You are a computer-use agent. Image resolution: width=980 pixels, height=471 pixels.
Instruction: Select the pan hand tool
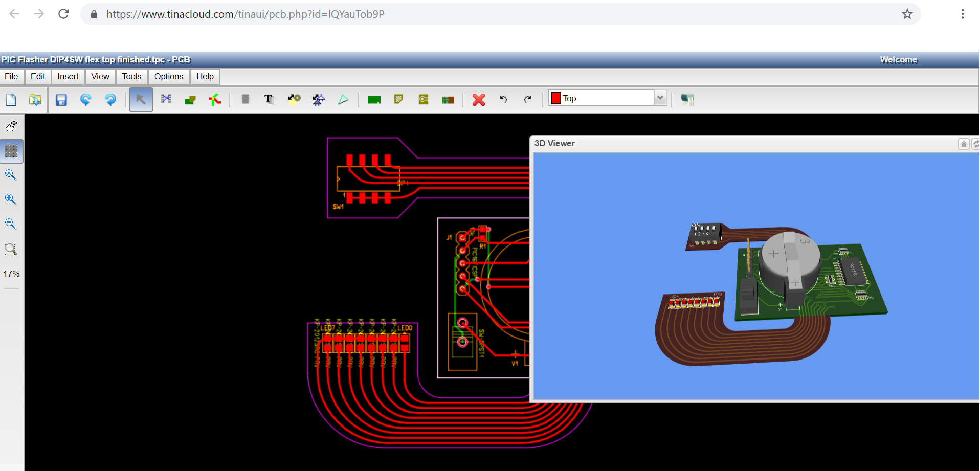(x=11, y=126)
